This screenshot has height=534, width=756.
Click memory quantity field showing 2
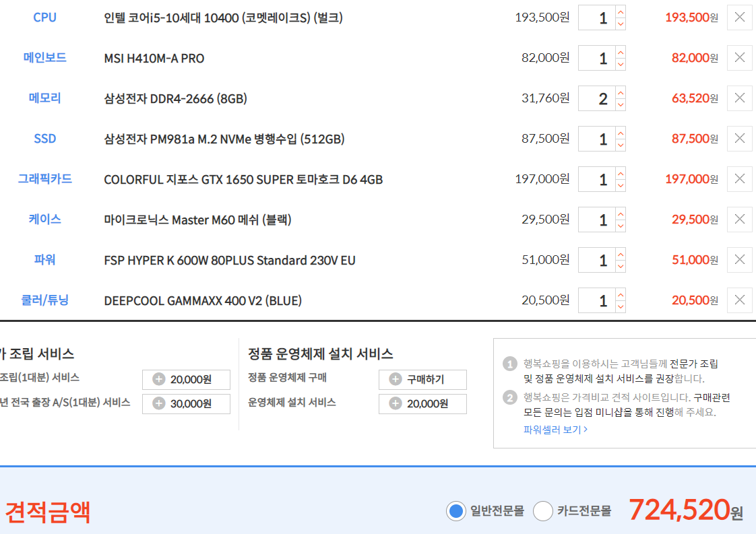click(597, 99)
